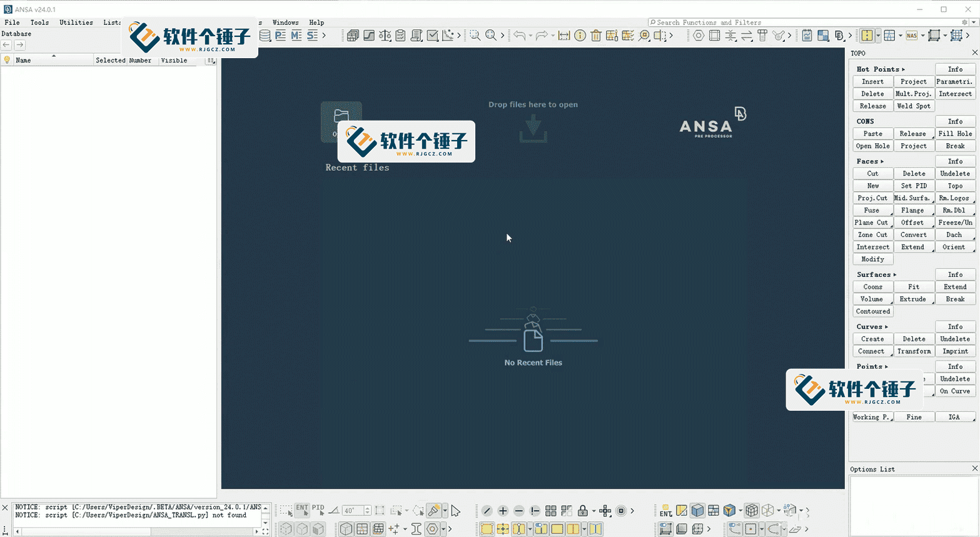The image size is (980, 537).
Task: Toggle the Database lightbulb visibility column
Action: coord(7,60)
